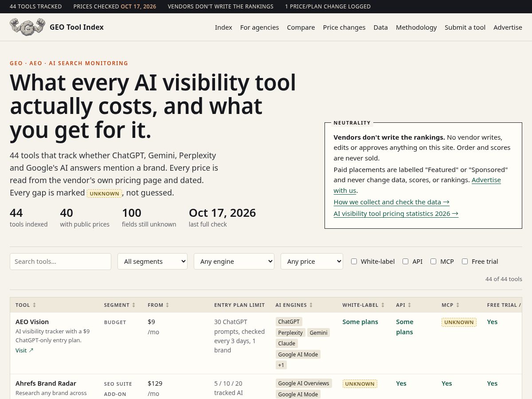The width and height of the screenshot is (532, 399).
Task: Toggle the Free trial filter checkbox
Action: point(465,261)
